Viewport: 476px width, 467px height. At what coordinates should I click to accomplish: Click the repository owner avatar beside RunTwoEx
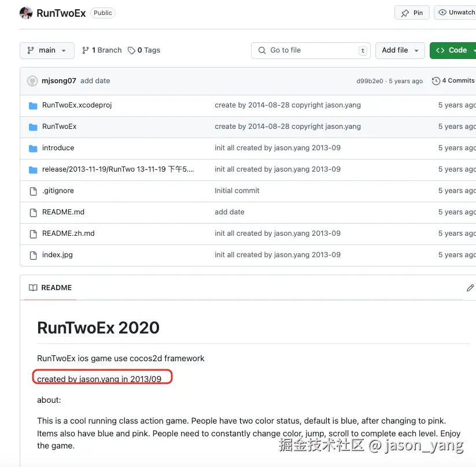click(x=26, y=13)
